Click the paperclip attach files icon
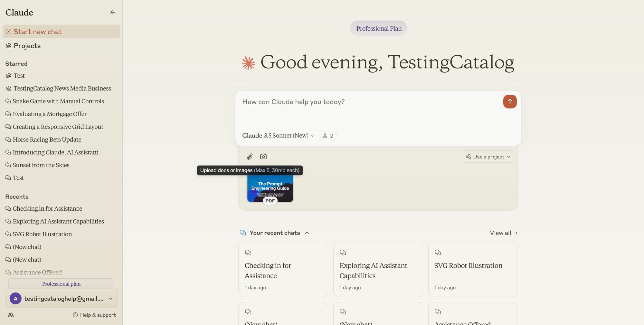This screenshot has width=644, height=325. (250, 157)
